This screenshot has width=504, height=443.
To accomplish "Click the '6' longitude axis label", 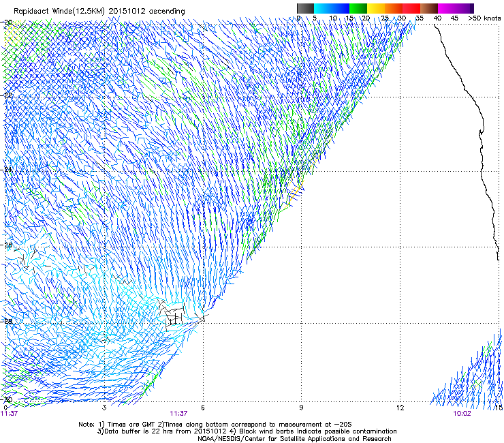I will pos(203,408).
